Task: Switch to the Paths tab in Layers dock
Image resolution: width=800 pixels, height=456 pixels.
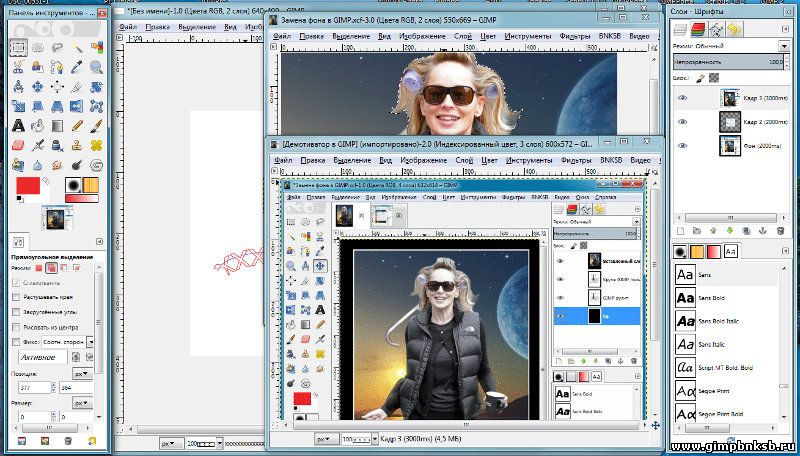Action: click(x=716, y=30)
